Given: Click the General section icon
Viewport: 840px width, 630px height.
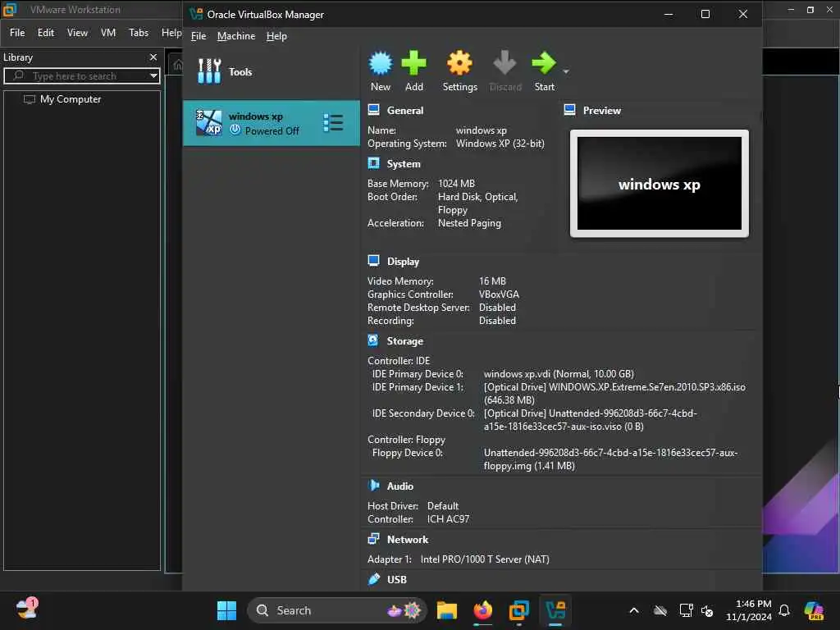Looking at the screenshot, I should (x=373, y=110).
